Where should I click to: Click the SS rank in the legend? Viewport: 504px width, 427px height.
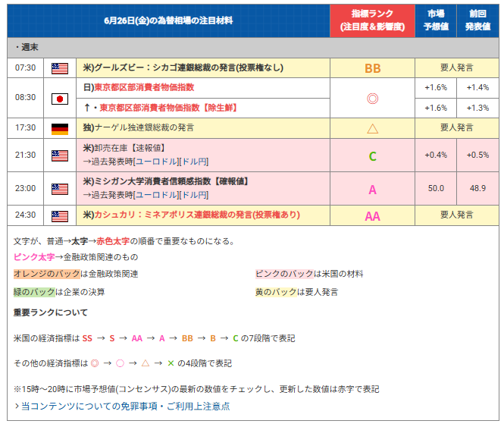click(x=87, y=338)
